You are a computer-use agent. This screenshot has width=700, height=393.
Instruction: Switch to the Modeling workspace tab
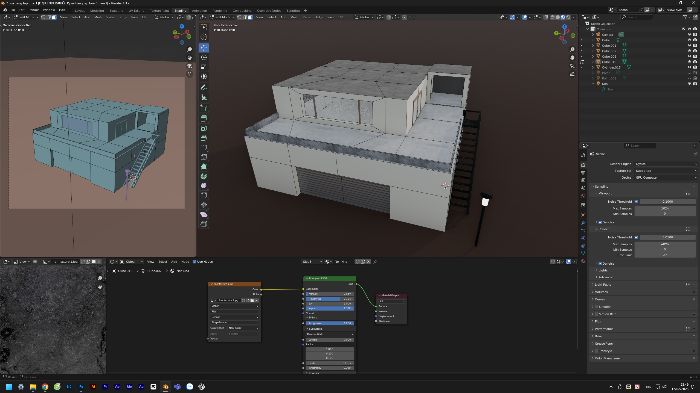pos(97,10)
